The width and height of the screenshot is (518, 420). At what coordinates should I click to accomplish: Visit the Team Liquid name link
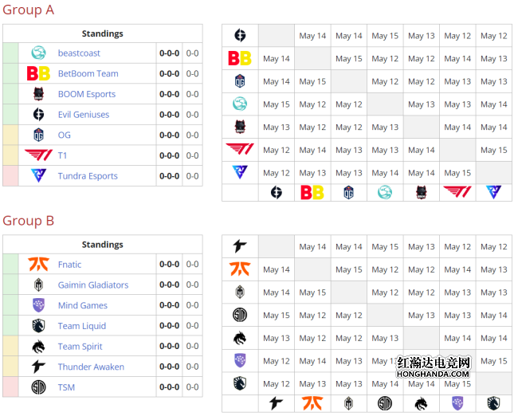[82, 326]
